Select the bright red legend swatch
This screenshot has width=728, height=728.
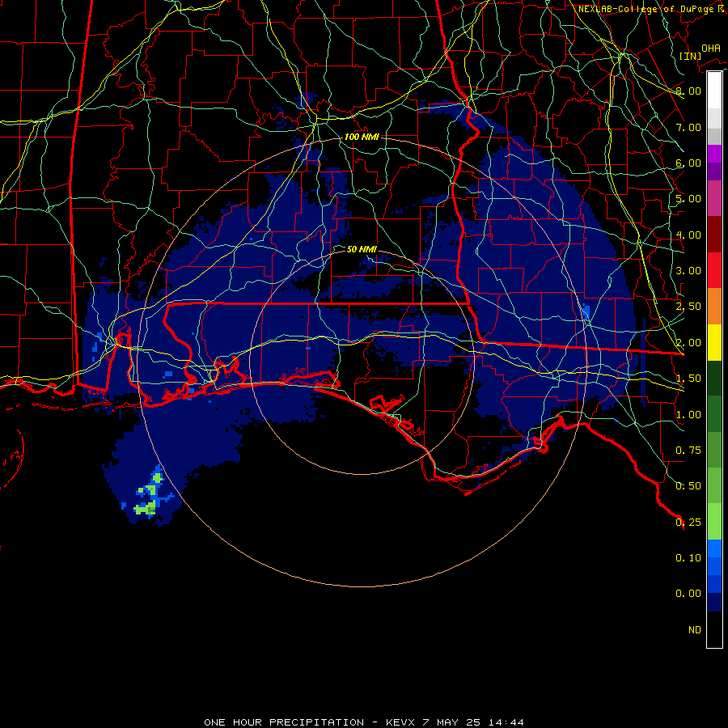[x=714, y=270]
